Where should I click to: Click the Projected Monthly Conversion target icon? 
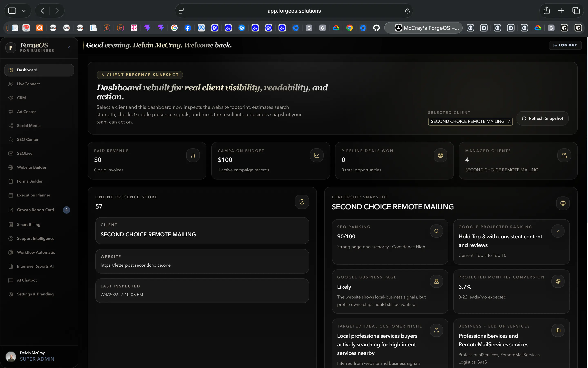(558, 281)
